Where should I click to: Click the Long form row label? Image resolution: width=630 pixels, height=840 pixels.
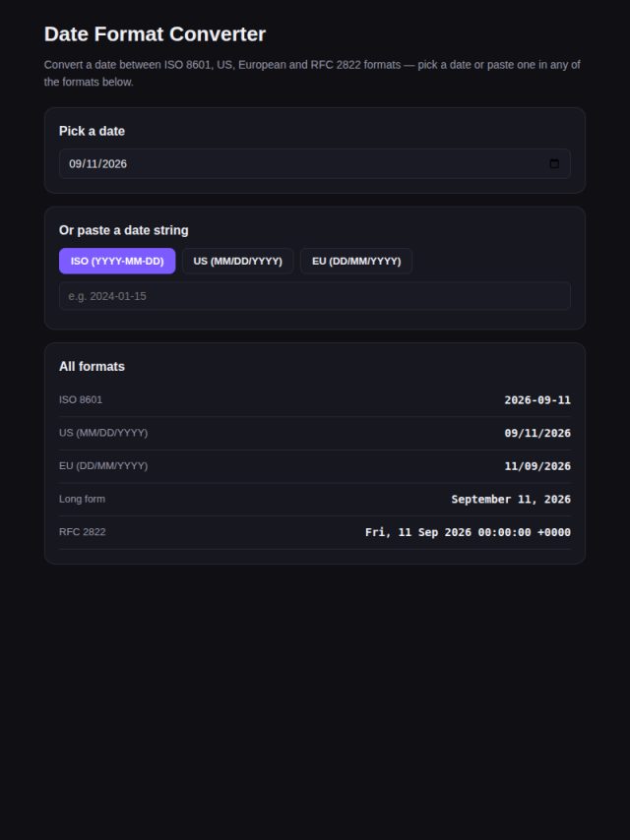82,499
